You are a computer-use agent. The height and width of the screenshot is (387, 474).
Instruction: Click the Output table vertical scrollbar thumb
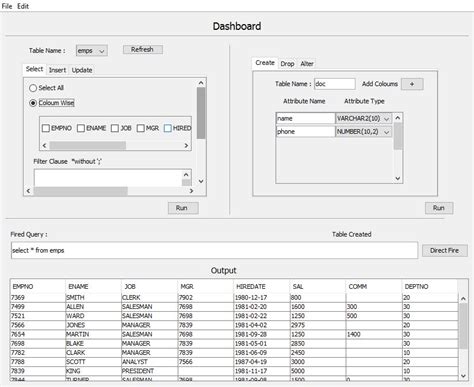(x=463, y=326)
